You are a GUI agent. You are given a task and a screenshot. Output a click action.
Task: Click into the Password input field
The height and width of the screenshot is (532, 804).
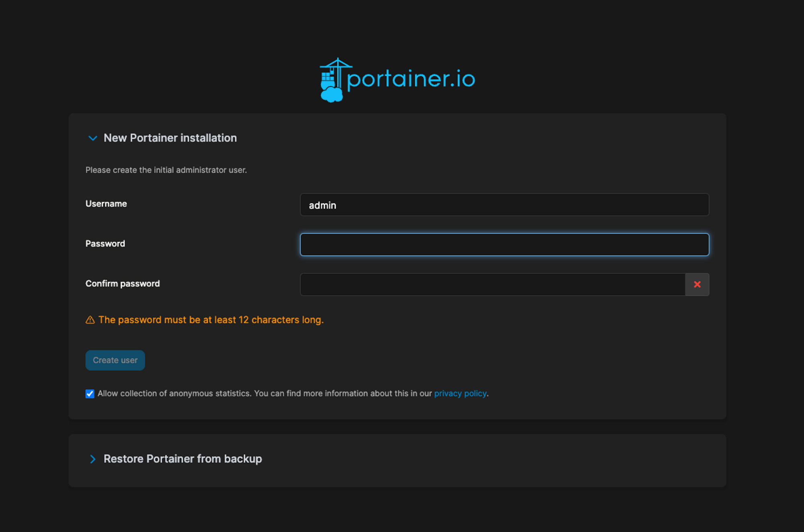click(505, 244)
